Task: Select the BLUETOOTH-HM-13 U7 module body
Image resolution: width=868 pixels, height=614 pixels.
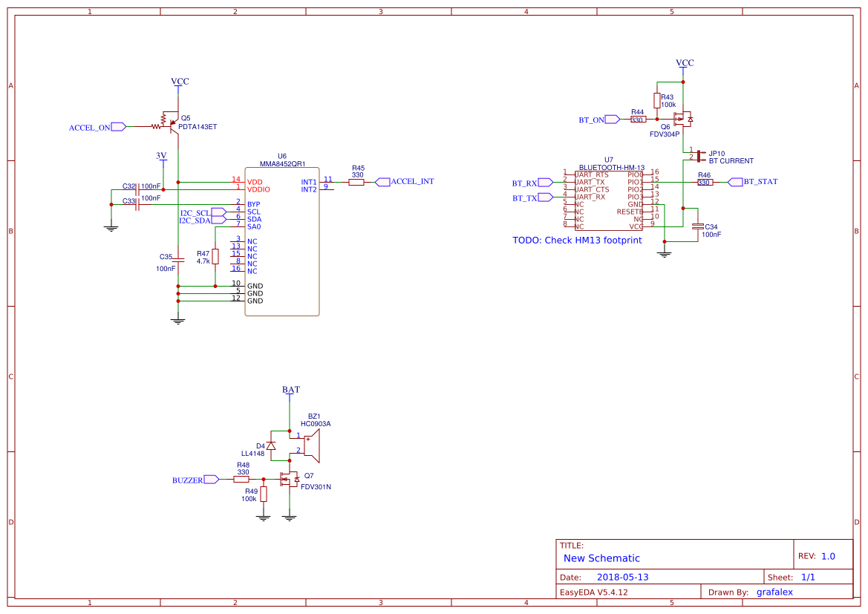Action: (x=608, y=200)
